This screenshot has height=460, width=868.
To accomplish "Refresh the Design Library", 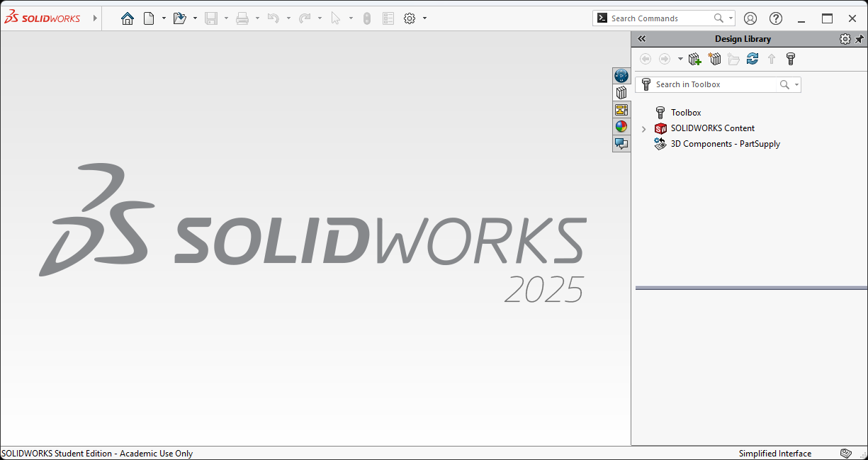I will coord(753,60).
